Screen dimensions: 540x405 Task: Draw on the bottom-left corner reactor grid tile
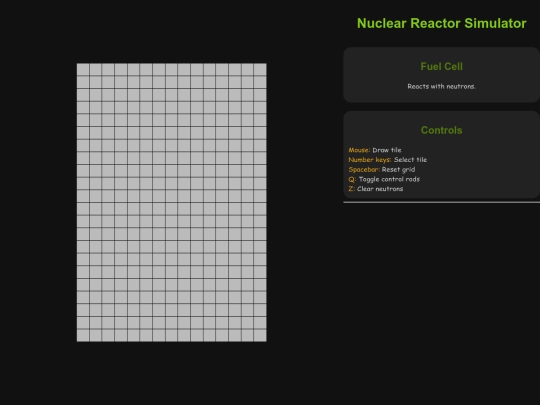[83, 335]
